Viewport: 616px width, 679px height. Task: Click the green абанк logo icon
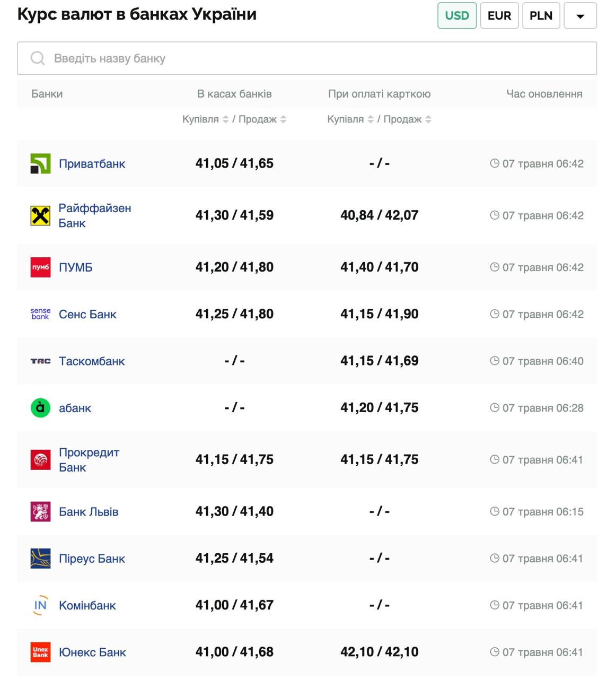40,408
